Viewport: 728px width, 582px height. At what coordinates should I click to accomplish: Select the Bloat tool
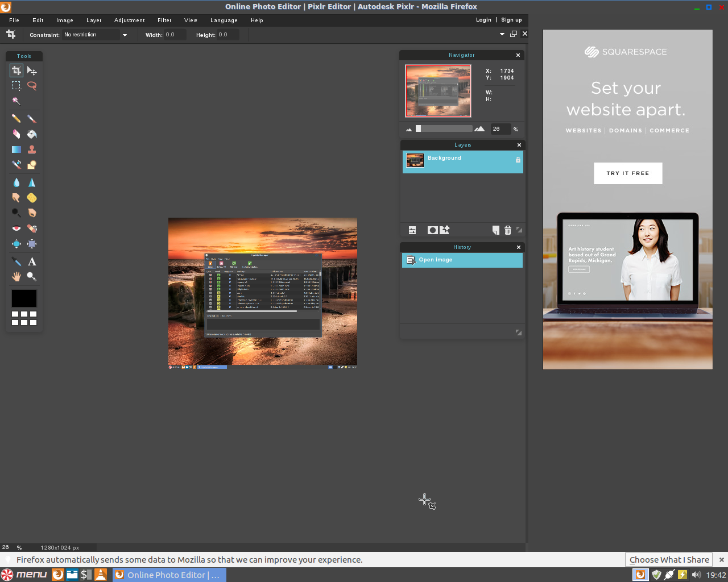tap(16, 244)
